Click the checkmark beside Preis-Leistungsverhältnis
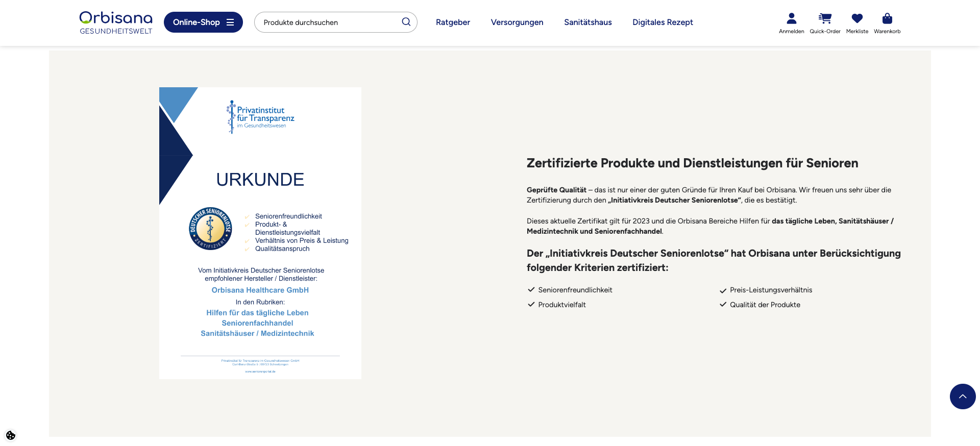The width and height of the screenshot is (980, 446). point(723,290)
